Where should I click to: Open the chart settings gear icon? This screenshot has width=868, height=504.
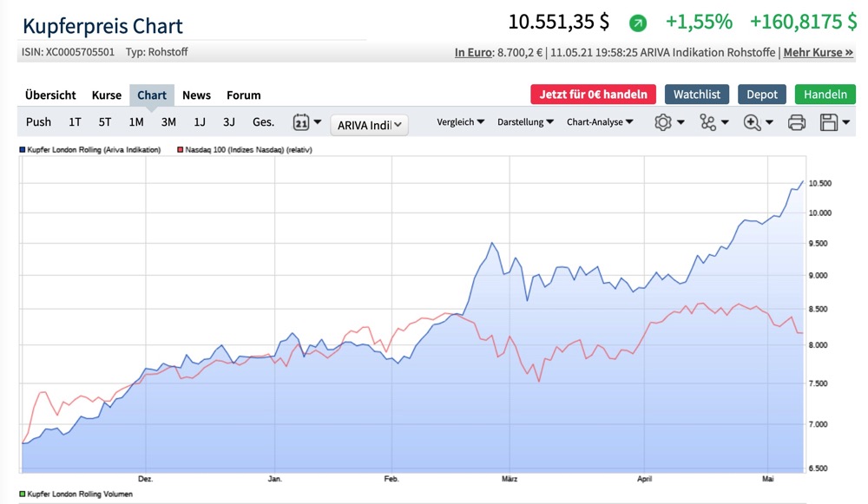663,122
